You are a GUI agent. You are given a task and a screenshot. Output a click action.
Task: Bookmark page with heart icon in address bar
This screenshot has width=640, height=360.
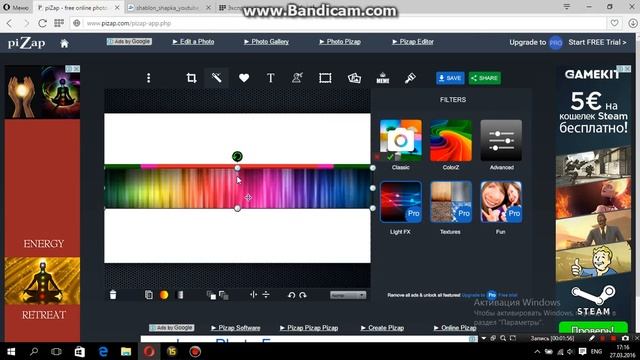(614, 23)
